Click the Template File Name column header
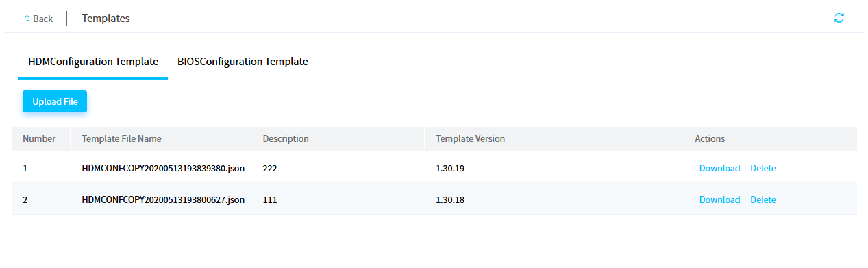Viewport: 868px width, 268px height. [x=121, y=138]
